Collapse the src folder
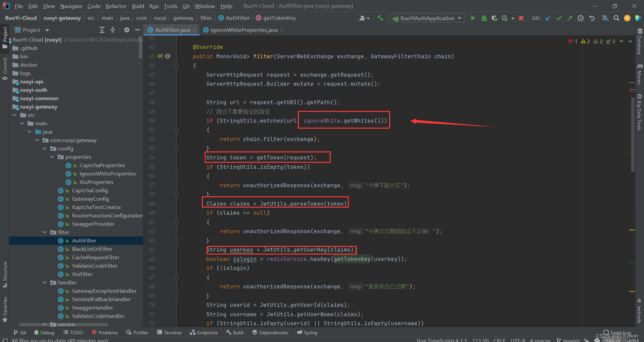The image size is (644, 342). (14, 115)
